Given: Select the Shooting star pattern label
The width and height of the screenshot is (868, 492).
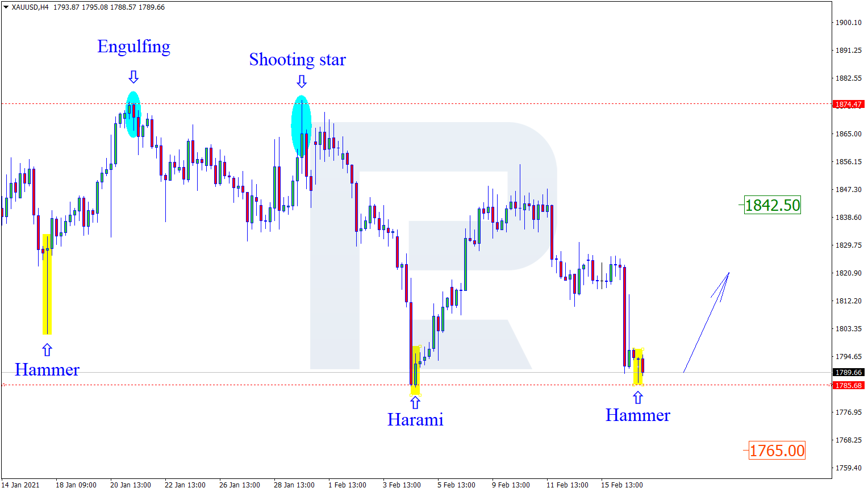Looking at the screenshot, I should tap(297, 59).
